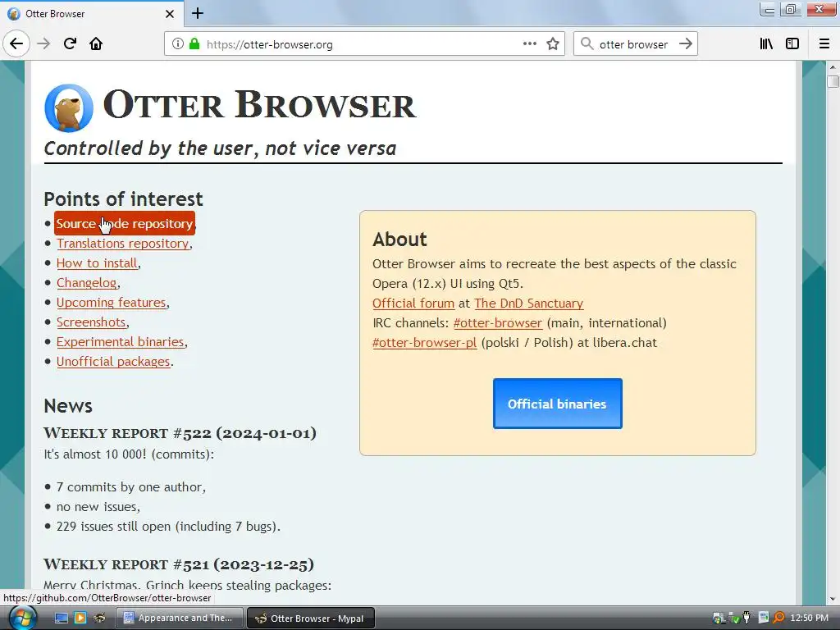Open The DnD Sanctuary link
The image size is (840, 630).
[x=529, y=304]
